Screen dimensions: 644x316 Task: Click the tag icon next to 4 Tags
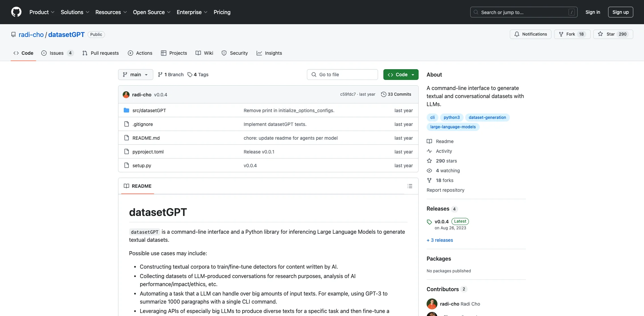tap(190, 75)
